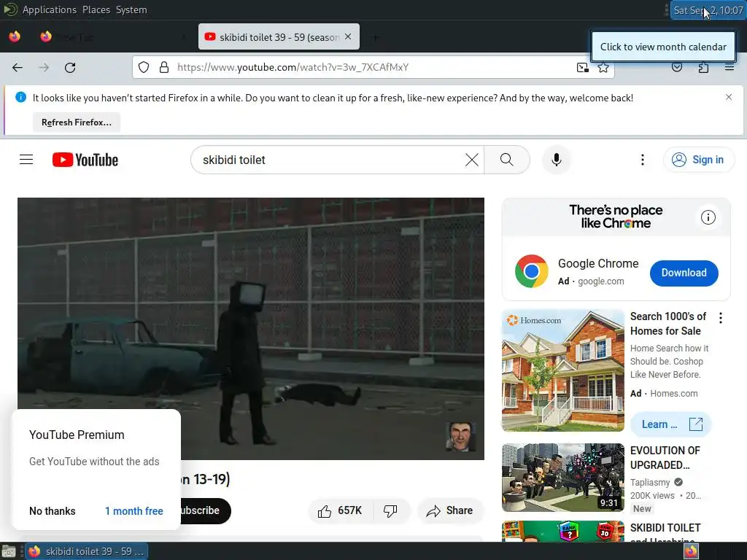Reload the page with the refresh icon
Image resolution: width=747 pixels, height=560 pixels.
click(x=70, y=68)
